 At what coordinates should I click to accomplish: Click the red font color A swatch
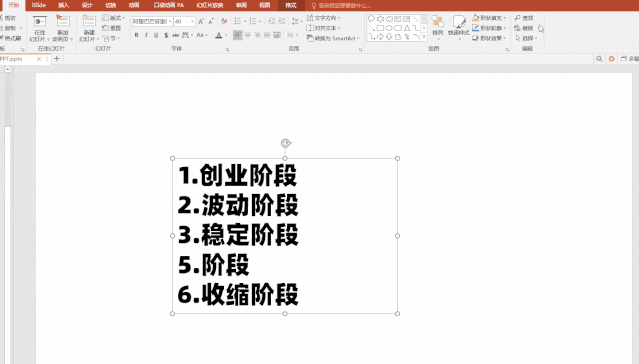(x=218, y=35)
